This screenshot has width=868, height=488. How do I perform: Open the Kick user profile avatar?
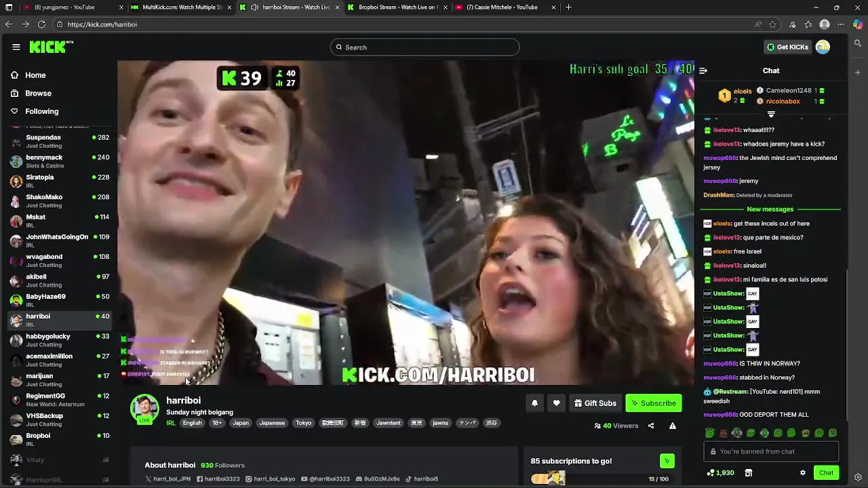(x=823, y=47)
